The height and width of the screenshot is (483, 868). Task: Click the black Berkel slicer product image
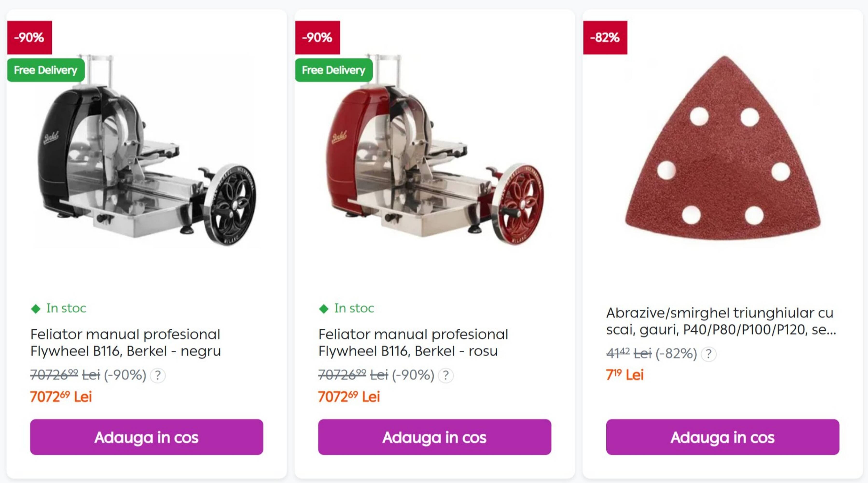point(146,150)
